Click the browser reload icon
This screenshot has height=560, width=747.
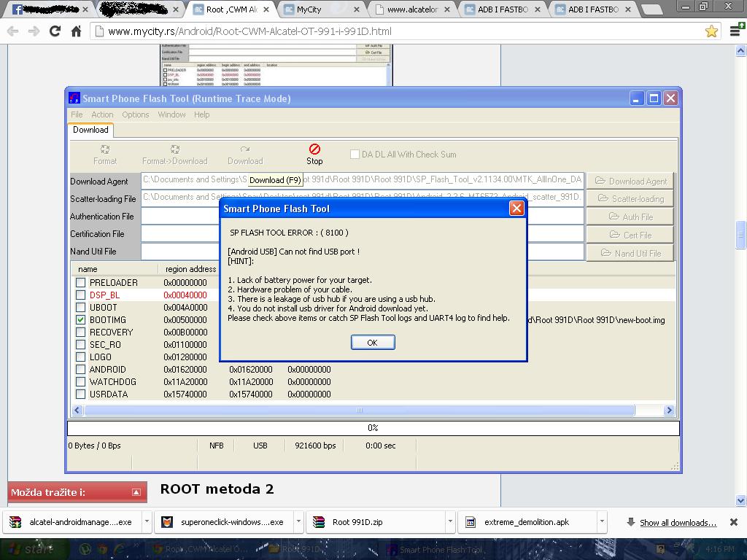55,31
